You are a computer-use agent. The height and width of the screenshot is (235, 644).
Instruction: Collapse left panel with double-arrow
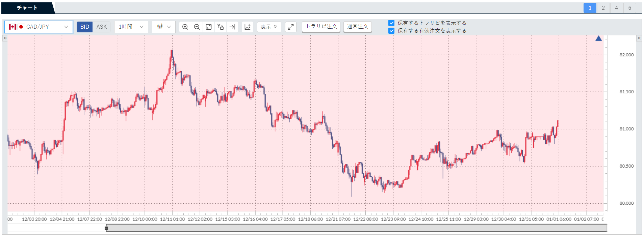click(x=5, y=38)
